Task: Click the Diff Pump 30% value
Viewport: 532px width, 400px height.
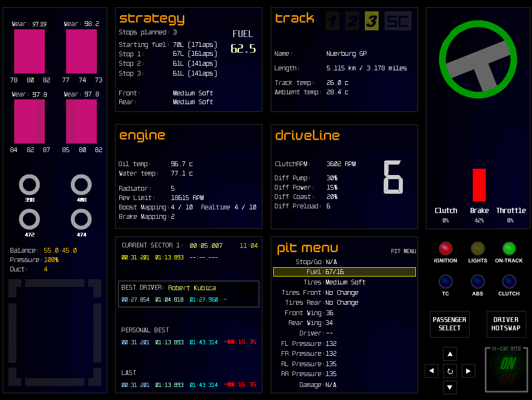Action: click(x=332, y=178)
